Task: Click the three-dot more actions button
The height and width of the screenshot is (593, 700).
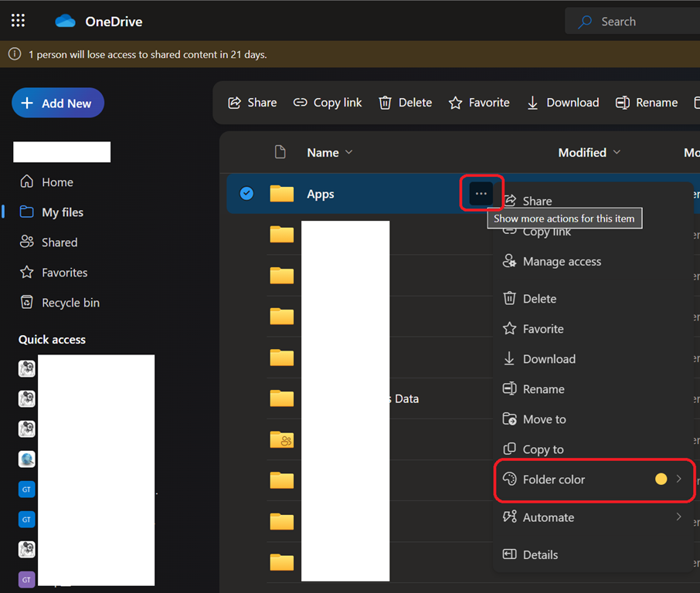Action: (x=481, y=193)
